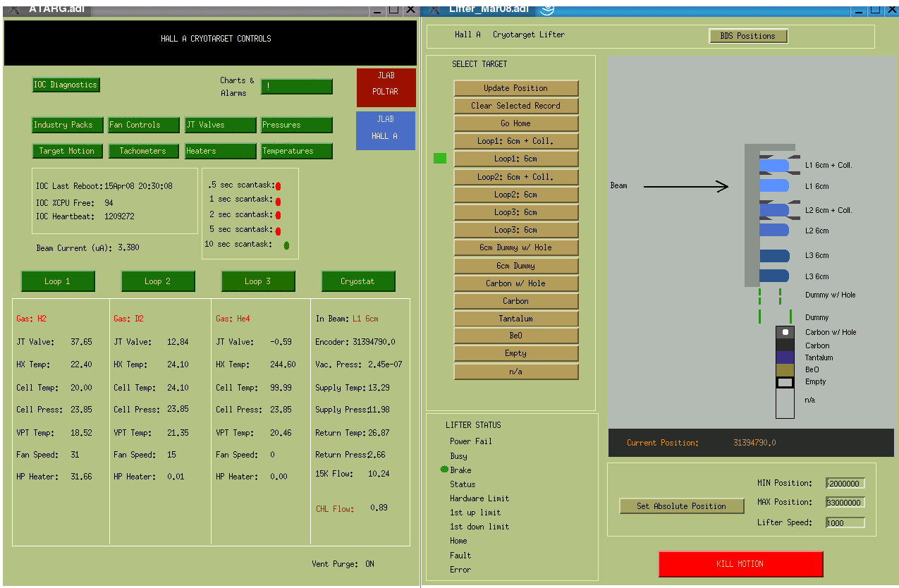Click Clear Selected Record button
Screen dimensions: 899x588
(516, 106)
